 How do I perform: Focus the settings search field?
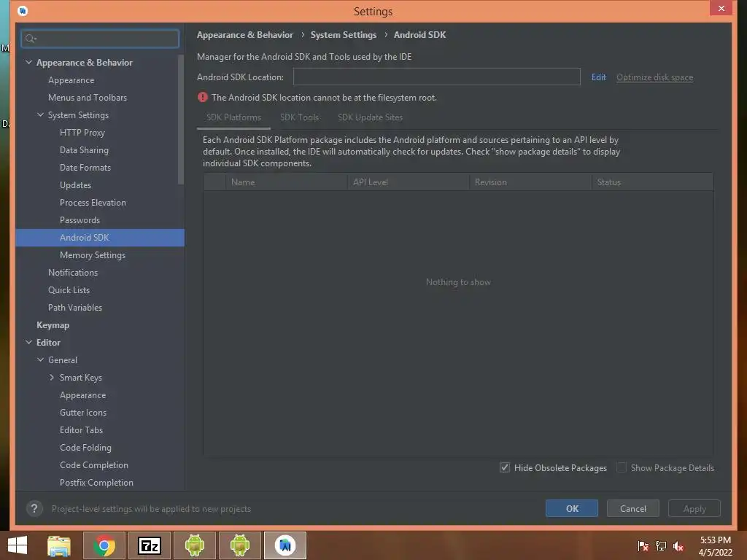click(100, 39)
